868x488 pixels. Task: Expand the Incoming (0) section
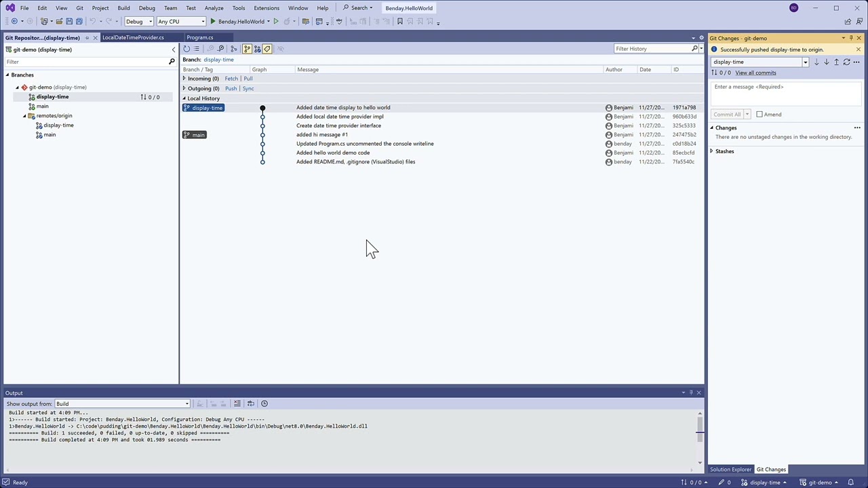pyautogui.click(x=184, y=79)
